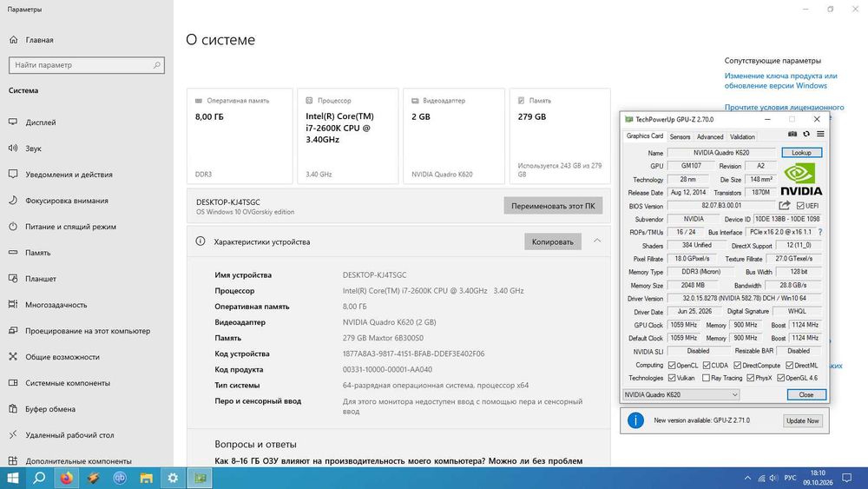Toggle the CUDA checkbox
This screenshot has width=868, height=489.
pos(707,366)
